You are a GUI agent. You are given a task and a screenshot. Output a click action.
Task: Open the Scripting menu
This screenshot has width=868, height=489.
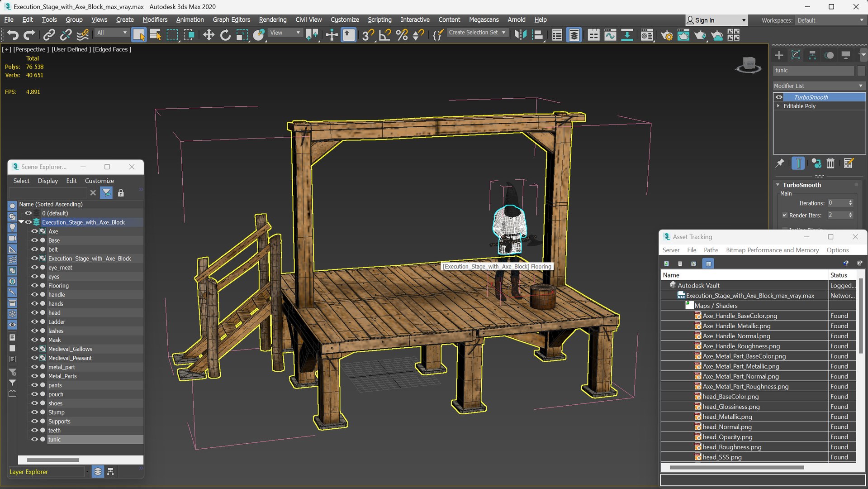[x=379, y=19]
